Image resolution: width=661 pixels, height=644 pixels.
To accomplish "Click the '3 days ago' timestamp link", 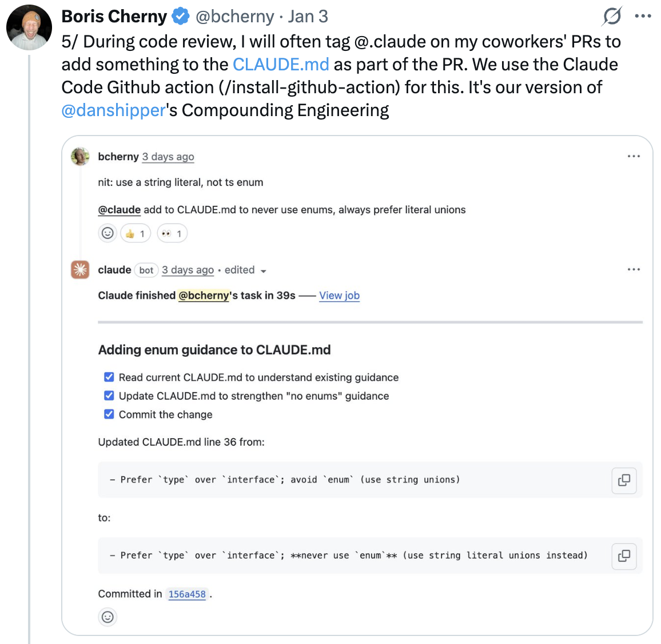I will click(x=168, y=156).
